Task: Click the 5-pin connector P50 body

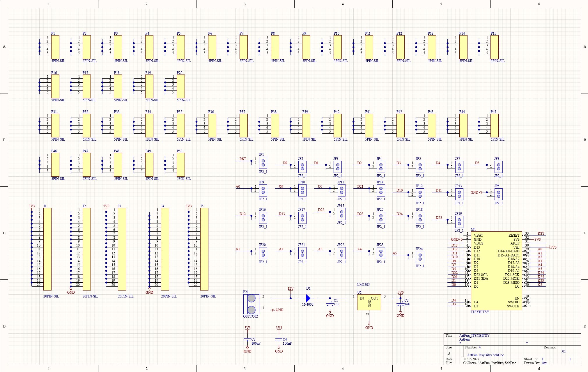Action: tap(181, 165)
